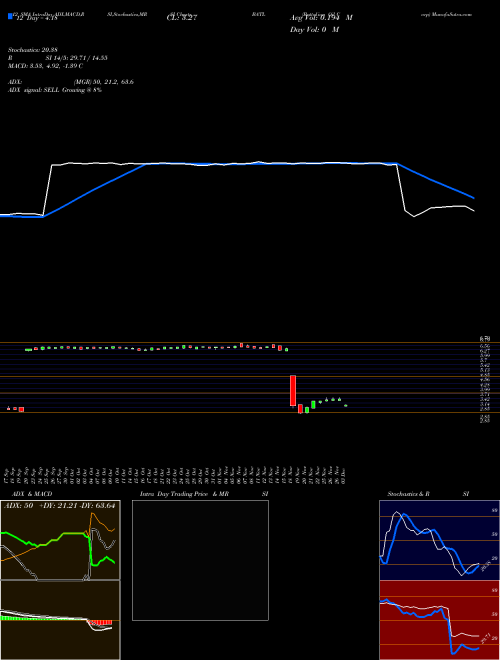Viewport: 500px width, 660px height.
Task: Click the MACD values line
Action: [x=45, y=66]
